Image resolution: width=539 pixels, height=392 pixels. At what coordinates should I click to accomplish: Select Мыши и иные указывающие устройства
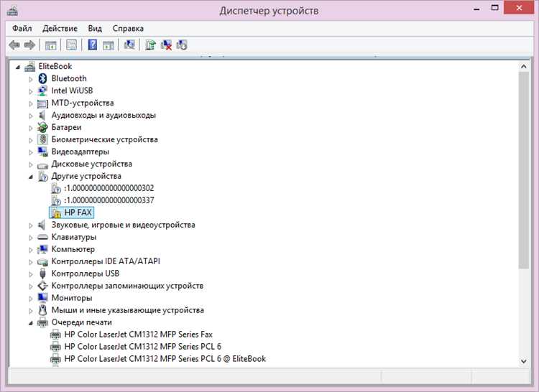[x=127, y=310]
